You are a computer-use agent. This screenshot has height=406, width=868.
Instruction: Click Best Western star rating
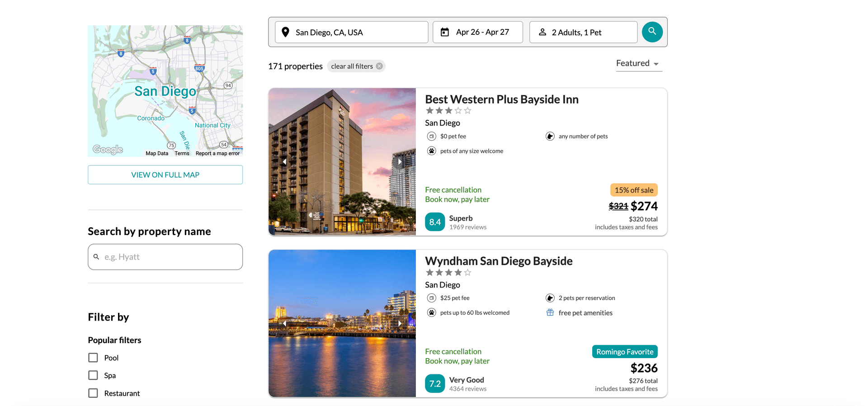[448, 111]
